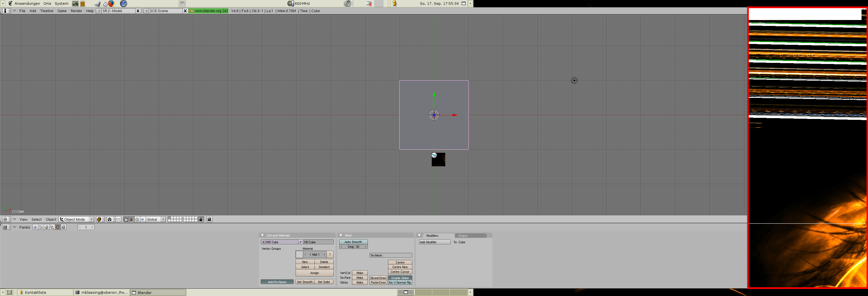The image size is (868, 296).
Task: Click the Centre Cursor button
Action: (x=400, y=272)
